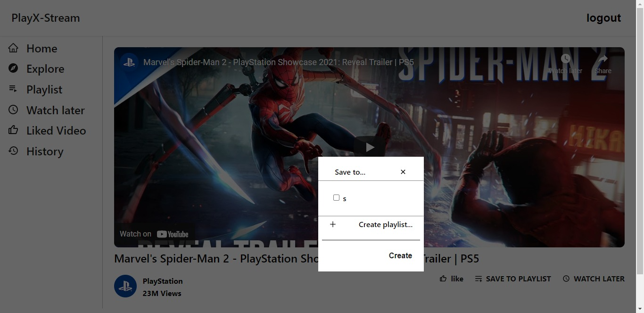Image resolution: width=644 pixels, height=313 pixels.
Task: Click the PlayStation channel name
Action: pos(163,281)
